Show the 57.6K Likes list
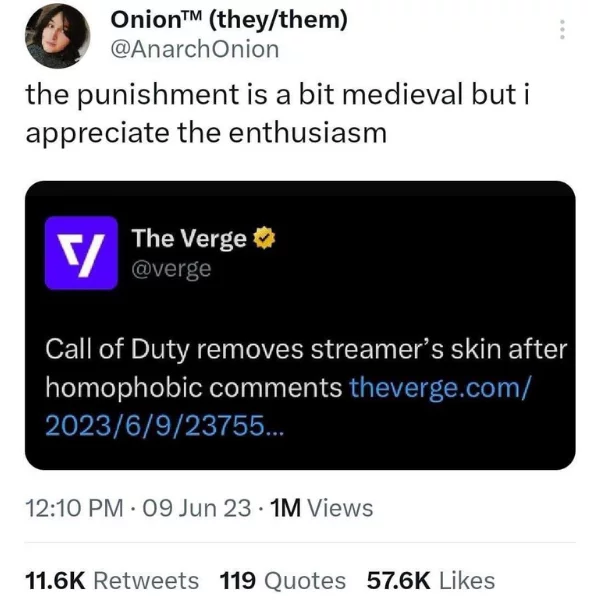Viewport: 600px width, 600px height. (x=430, y=580)
